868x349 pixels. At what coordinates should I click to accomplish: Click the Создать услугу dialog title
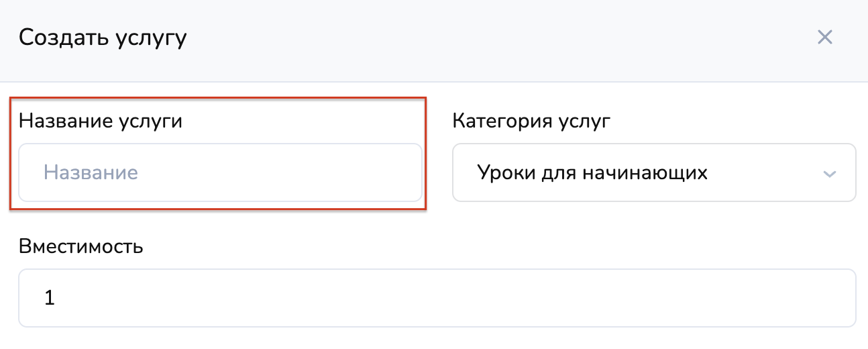(103, 38)
